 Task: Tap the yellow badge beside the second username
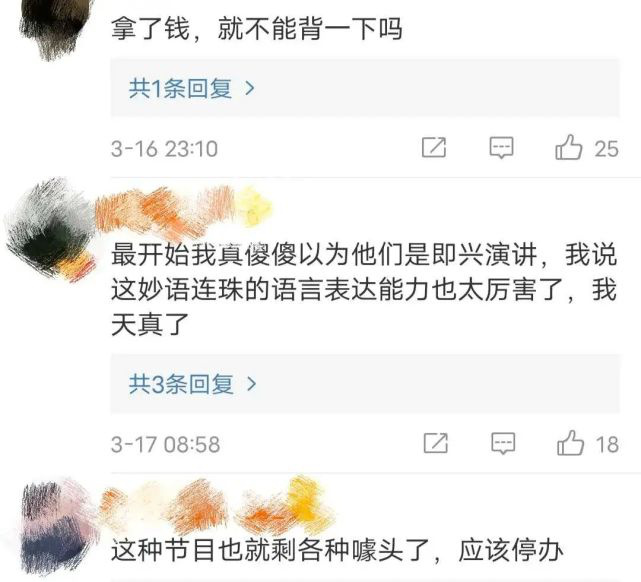(255, 205)
